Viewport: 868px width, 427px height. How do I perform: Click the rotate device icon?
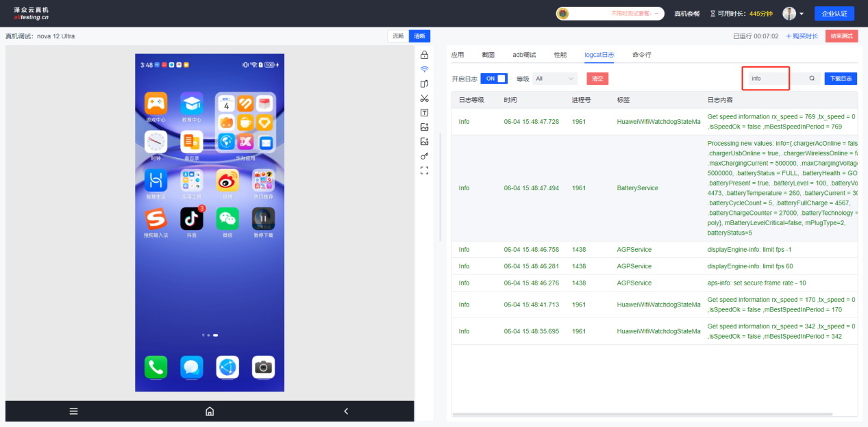point(424,83)
